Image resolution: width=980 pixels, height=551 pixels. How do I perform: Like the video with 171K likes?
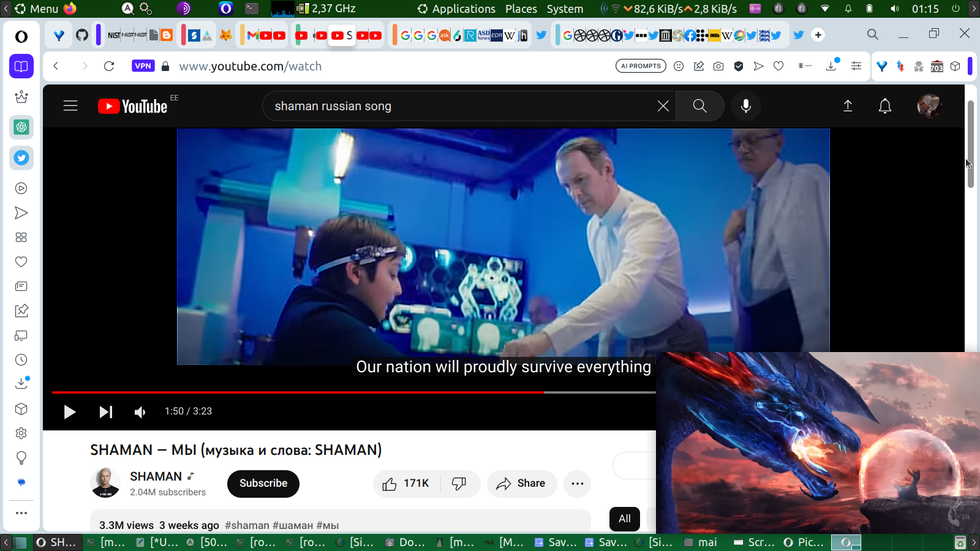pos(405,484)
